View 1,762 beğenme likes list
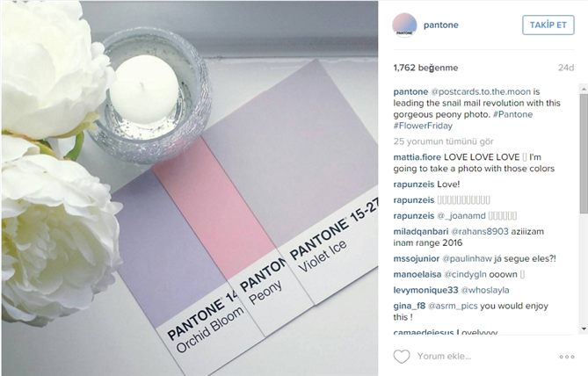Viewport: 588px width, 376px height. (425, 68)
